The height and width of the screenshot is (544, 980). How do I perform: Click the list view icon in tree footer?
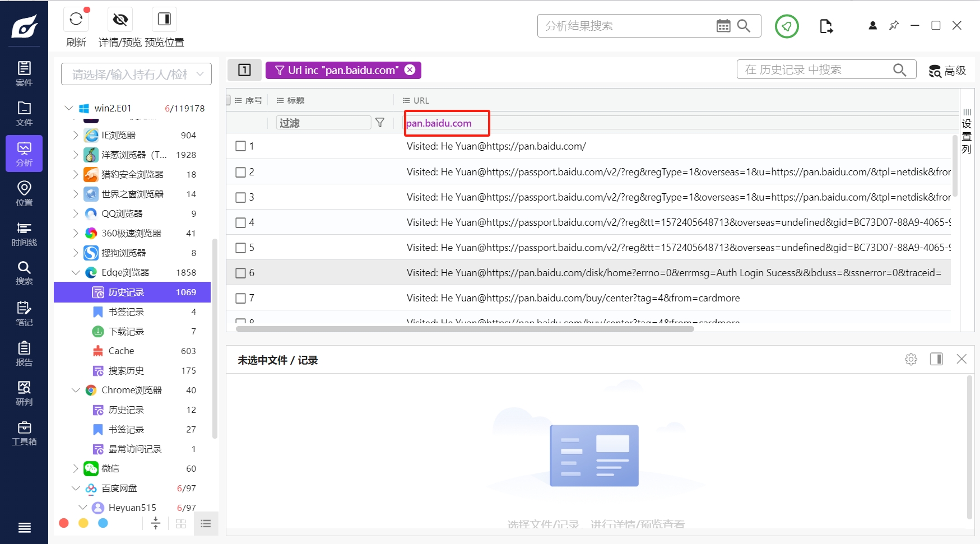click(x=206, y=524)
